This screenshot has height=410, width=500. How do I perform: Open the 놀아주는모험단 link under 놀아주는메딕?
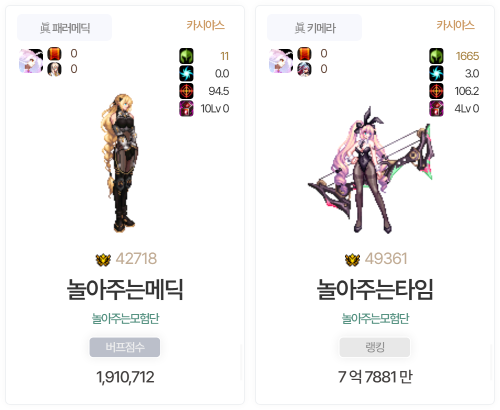point(125,319)
